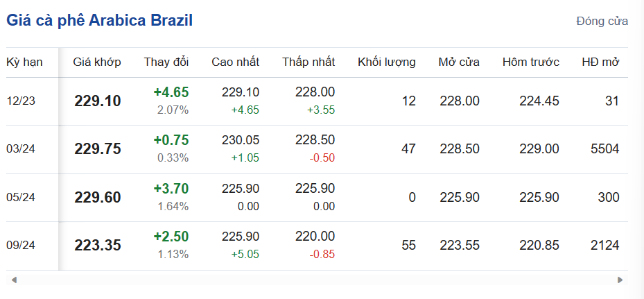The image size is (644, 299).
Task: Click the 09/24 contract term
Action: click(x=21, y=246)
